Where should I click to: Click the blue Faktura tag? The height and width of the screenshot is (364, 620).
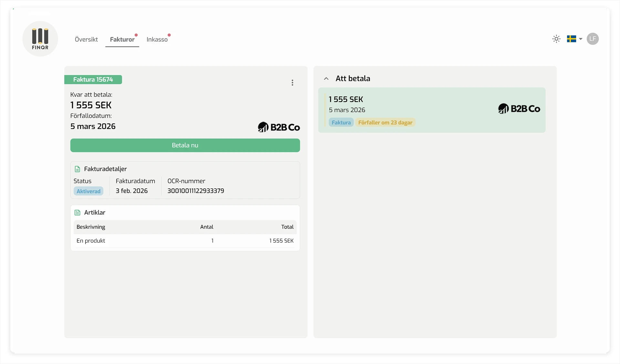pos(341,123)
